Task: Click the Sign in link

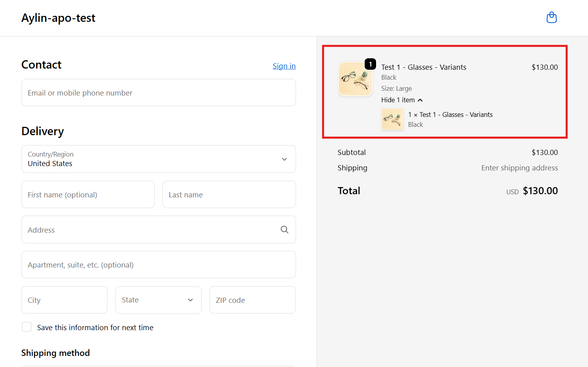Action: pos(284,66)
